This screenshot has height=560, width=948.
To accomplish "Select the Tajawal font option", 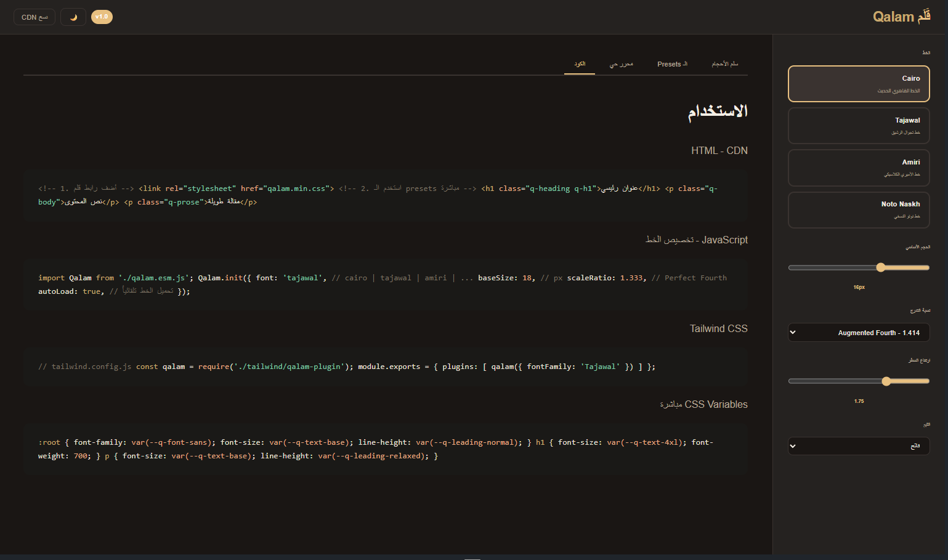I will (x=859, y=126).
